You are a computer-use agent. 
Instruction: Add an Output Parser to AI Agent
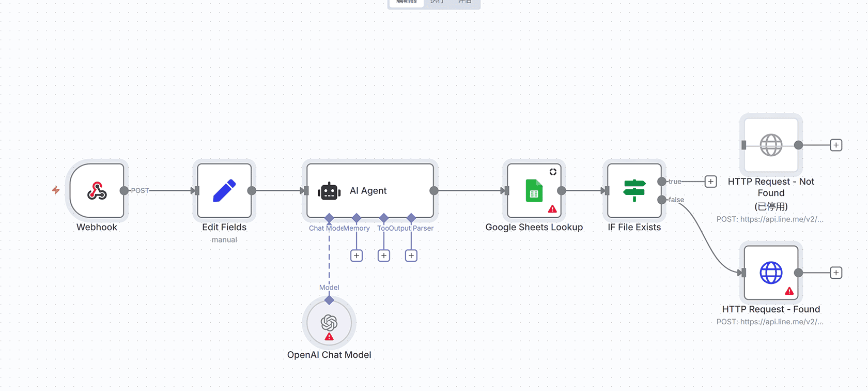coord(411,255)
